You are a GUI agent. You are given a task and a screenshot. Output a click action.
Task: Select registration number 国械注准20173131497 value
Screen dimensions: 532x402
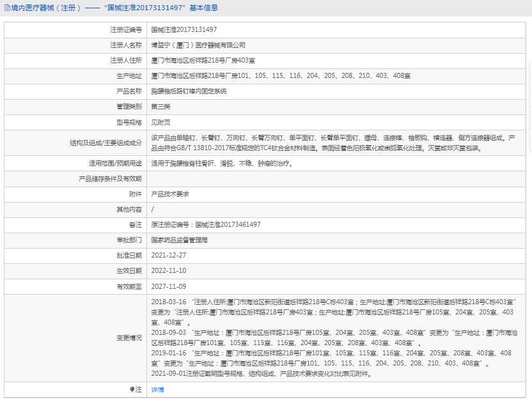tap(184, 30)
